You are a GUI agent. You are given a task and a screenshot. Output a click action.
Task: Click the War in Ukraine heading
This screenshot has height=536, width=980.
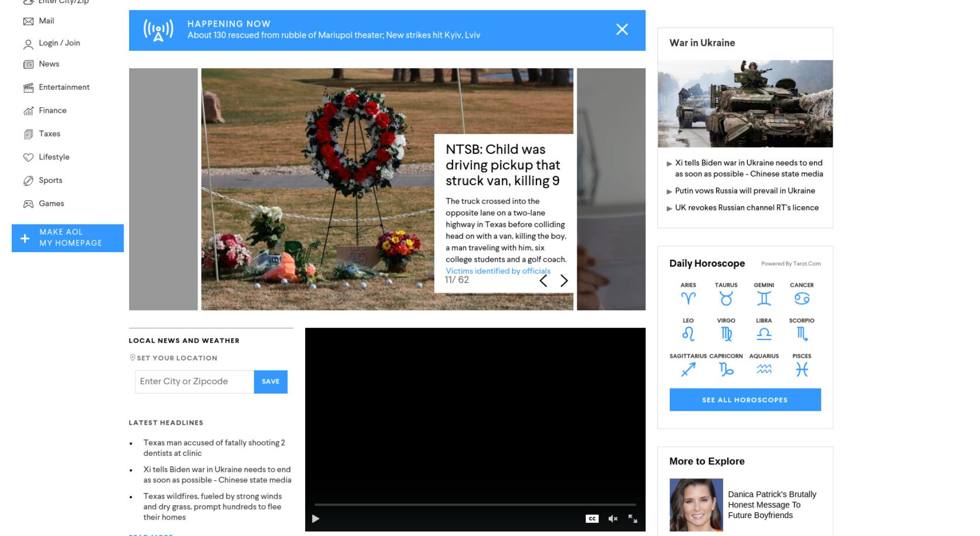[702, 43]
